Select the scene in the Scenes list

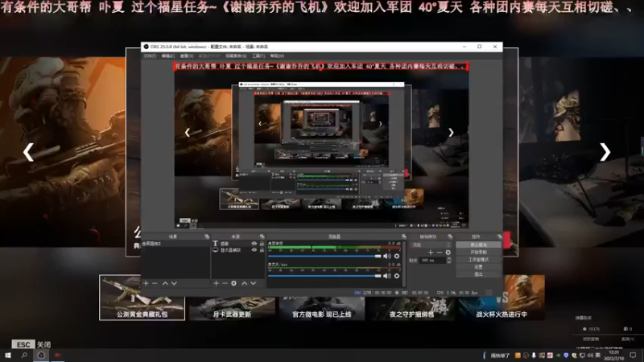tap(175, 244)
